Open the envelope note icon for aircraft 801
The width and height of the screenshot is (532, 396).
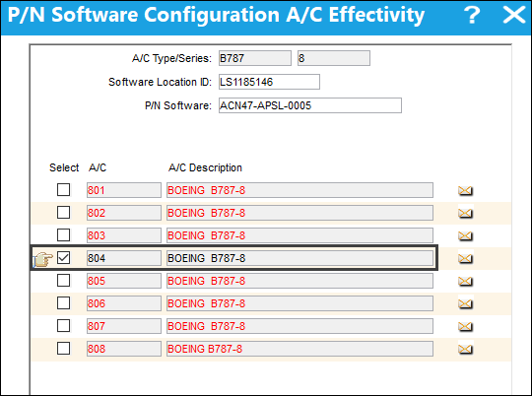coord(465,191)
